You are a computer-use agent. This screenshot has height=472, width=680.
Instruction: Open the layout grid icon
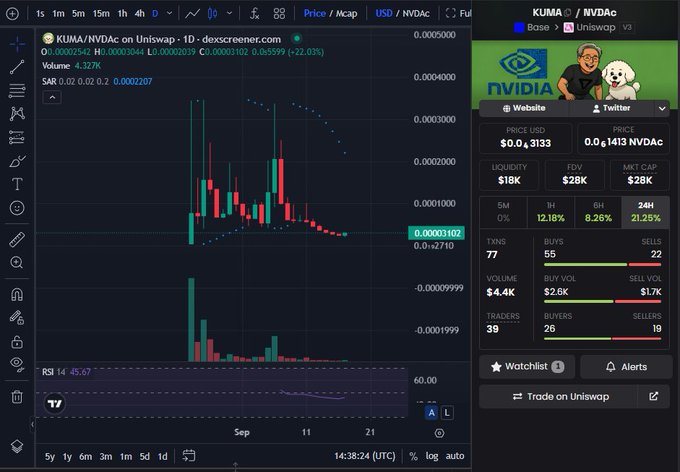coord(279,13)
